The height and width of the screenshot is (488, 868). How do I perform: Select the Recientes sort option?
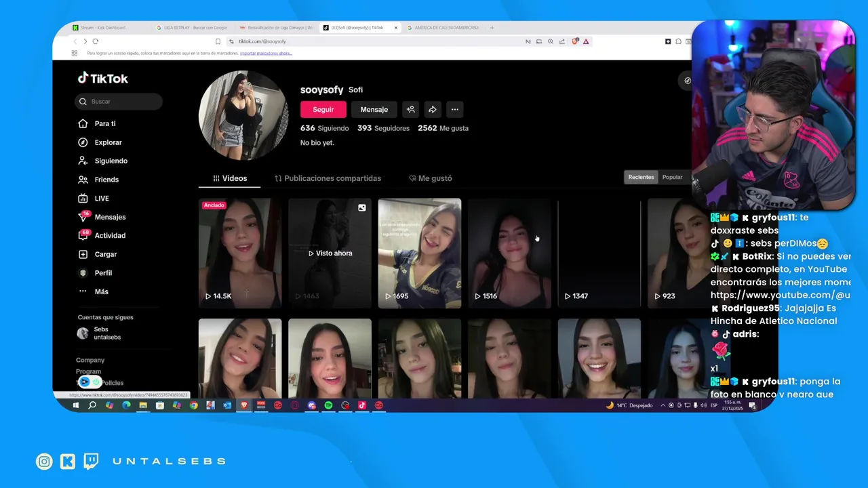(641, 177)
